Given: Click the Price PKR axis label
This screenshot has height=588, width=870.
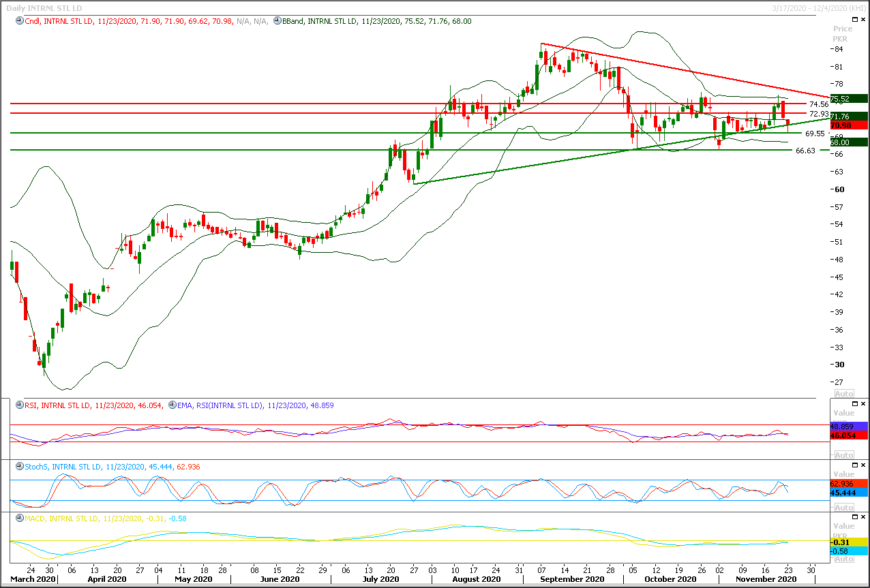Looking at the screenshot, I should [843, 33].
